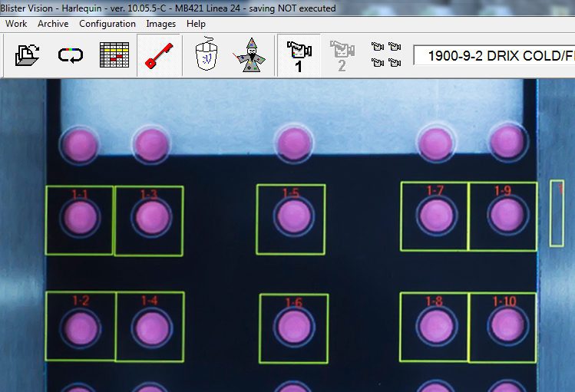
Task: Select camera 2 view
Action: coord(342,55)
